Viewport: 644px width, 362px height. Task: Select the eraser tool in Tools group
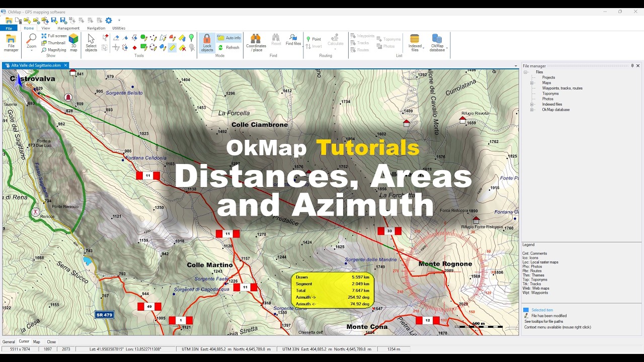pos(116,38)
